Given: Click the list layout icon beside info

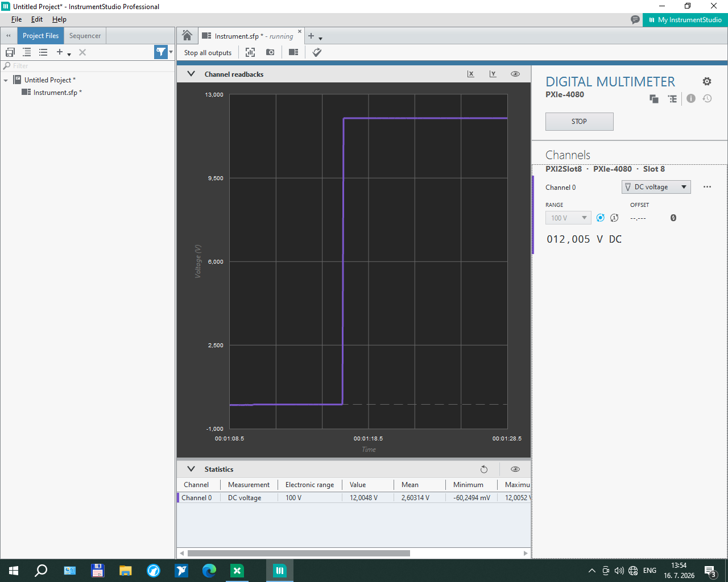Looking at the screenshot, I should point(672,99).
